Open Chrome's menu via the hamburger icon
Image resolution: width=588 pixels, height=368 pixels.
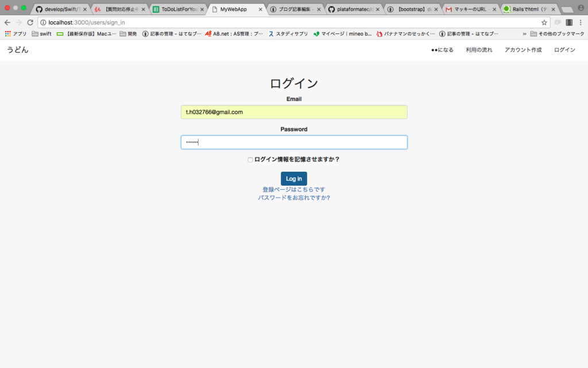coord(582,22)
